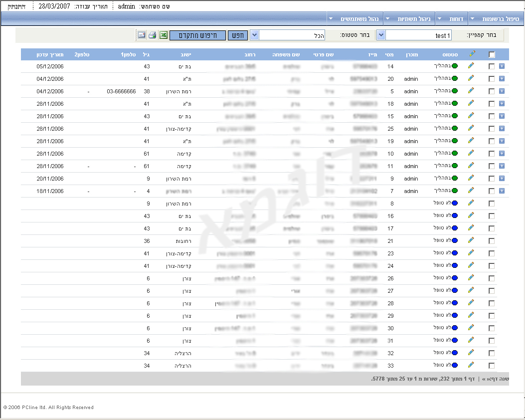This screenshot has height=420, width=525.
Task: Open the pencil editor for record 23
Action: [x=471, y=253]
